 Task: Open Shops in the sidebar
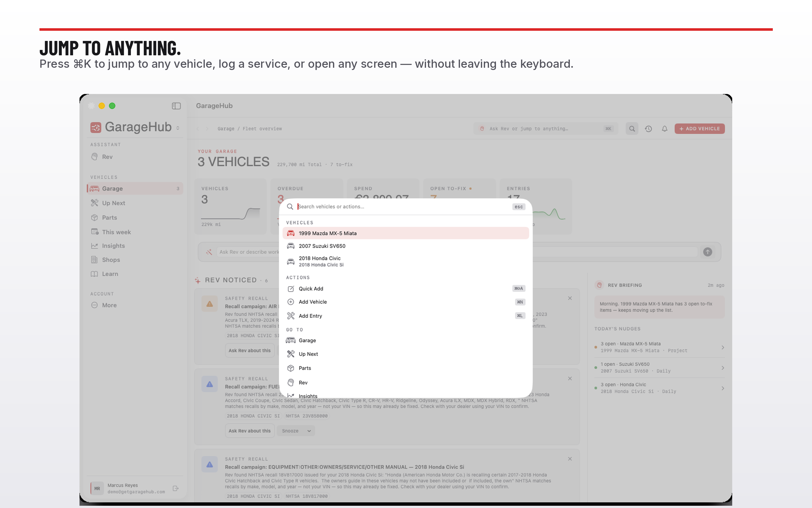click(x=135, y=260)
